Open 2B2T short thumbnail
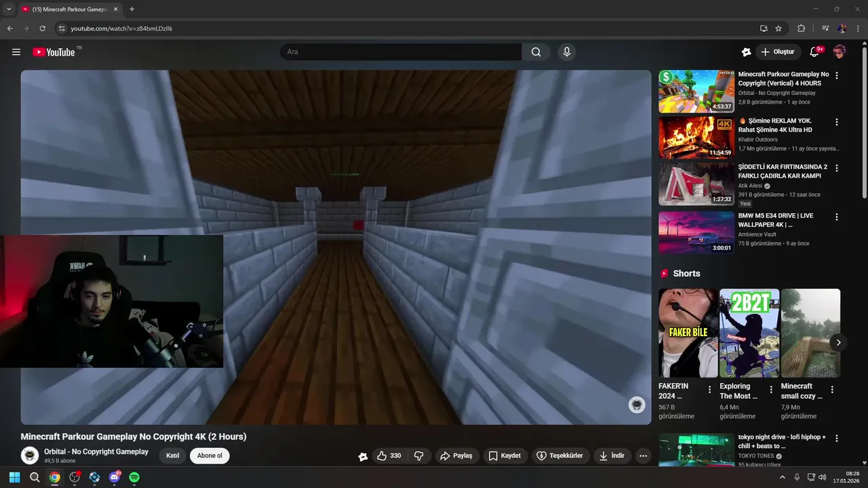Image resolution: width=868 pixels, height=488 pixels. coord(749,333)
